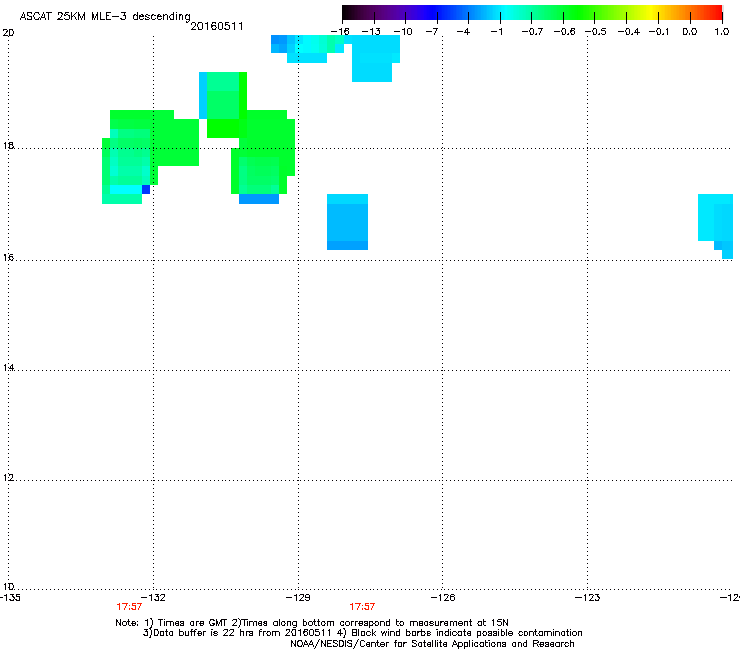Image resolution: width=740 pixels, height=650 pixels.
Task: Click the latitude axis label '14'
Action: coord(8,368)
